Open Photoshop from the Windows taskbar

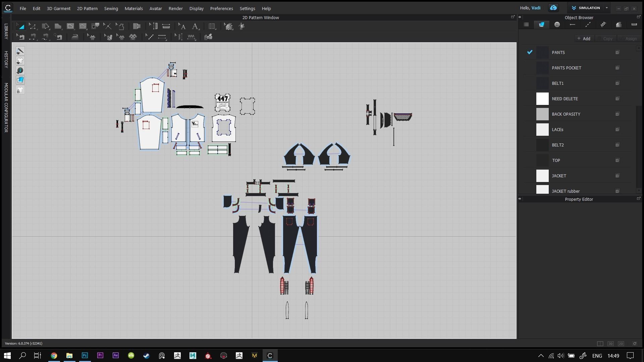tap(85, 356)
